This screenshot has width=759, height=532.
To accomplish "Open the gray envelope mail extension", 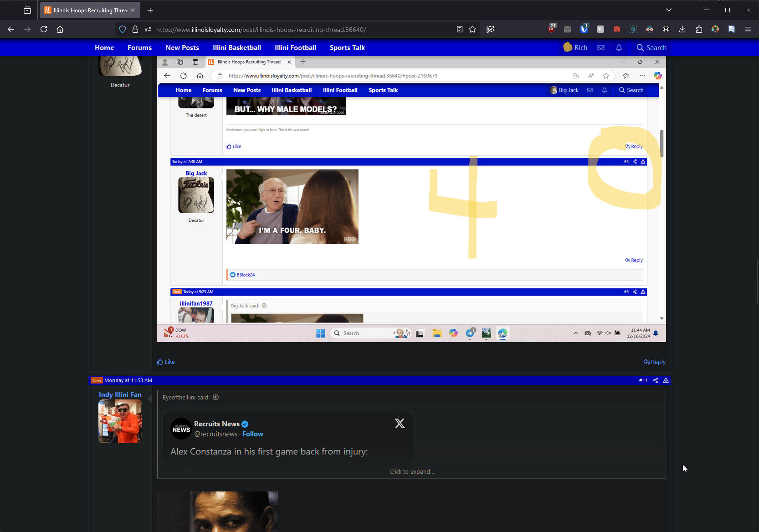I will click(x=568, y=29).
